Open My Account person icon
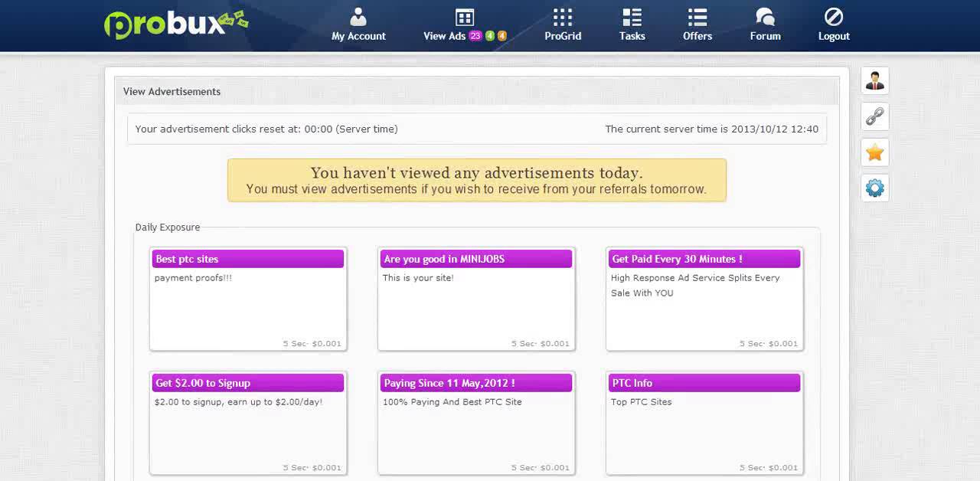This screenshot has width=980, height=481. 358,17
